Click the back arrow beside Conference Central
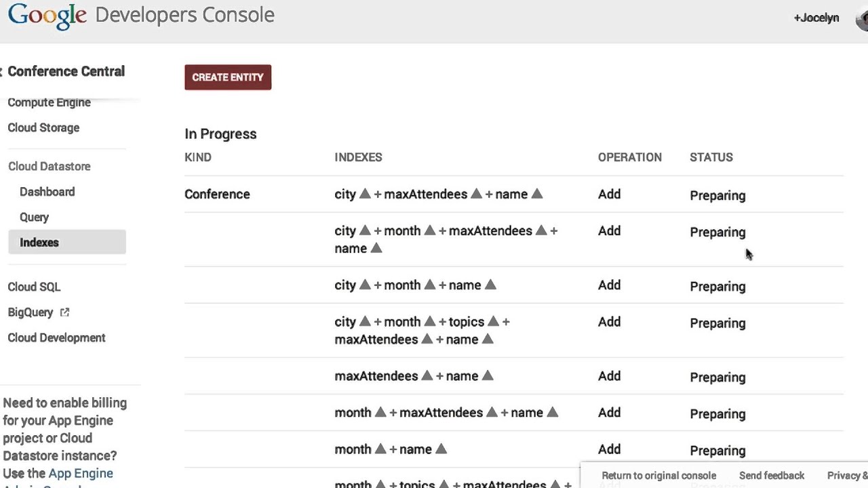Image resolution: width=868 pixels, height=488 pixels. click(2, 72)
